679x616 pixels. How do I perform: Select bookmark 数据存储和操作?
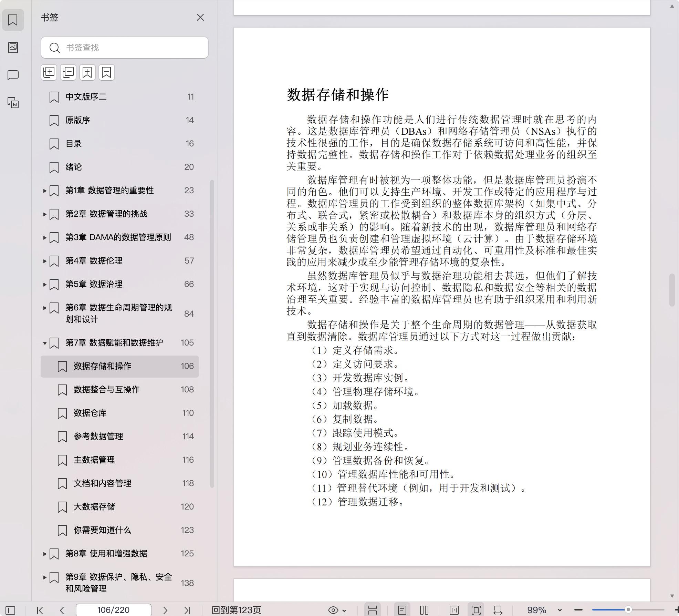pyautogui.click(x=120, y=366)
